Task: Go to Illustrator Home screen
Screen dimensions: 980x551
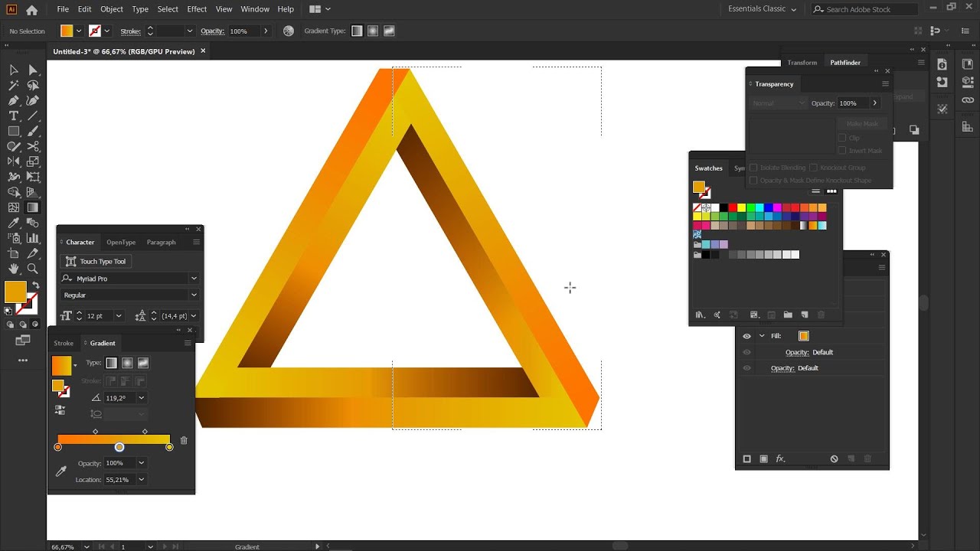Action: coord(31,10)
